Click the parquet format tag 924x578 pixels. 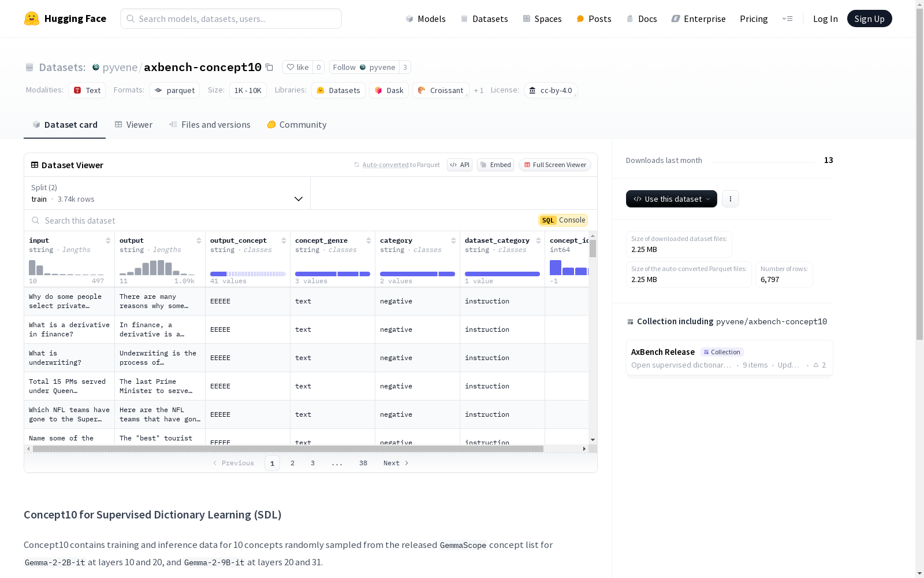click(x=174, y=90)
